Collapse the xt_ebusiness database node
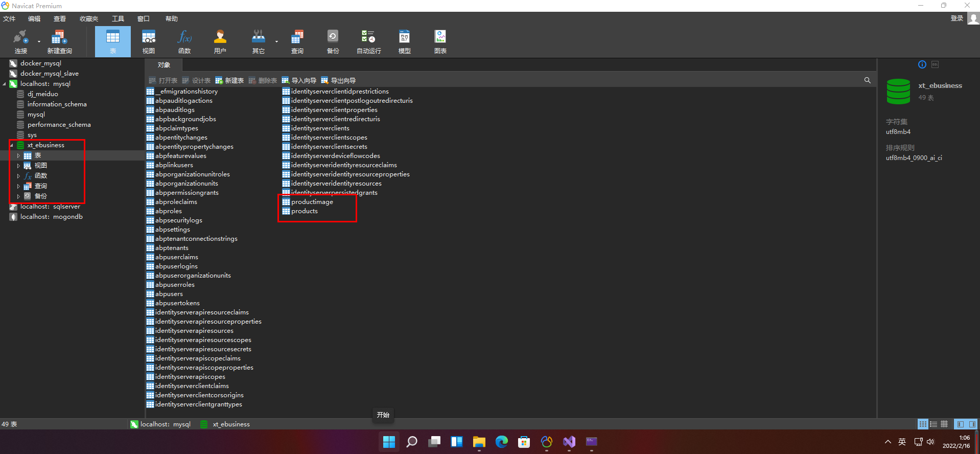The height and width of the screenshot is (454, 980). point(12,145)
